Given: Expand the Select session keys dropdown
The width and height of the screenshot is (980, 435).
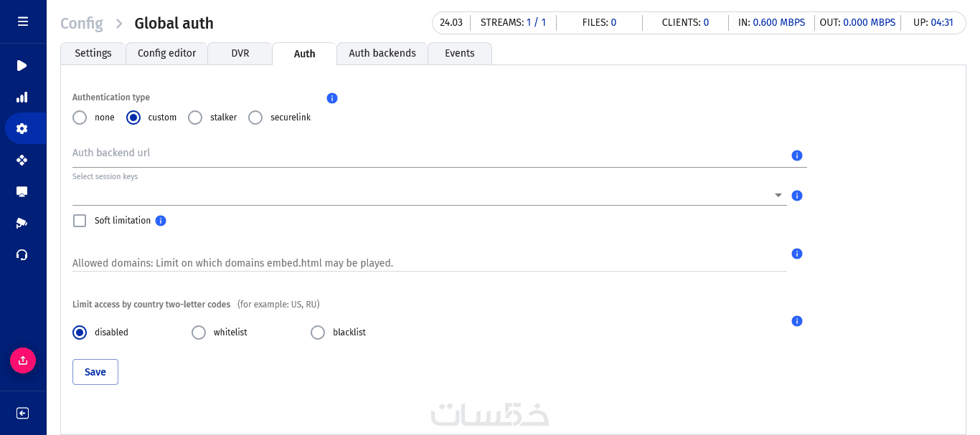Looking at the screenshot, I should click(x=778, y=196).
